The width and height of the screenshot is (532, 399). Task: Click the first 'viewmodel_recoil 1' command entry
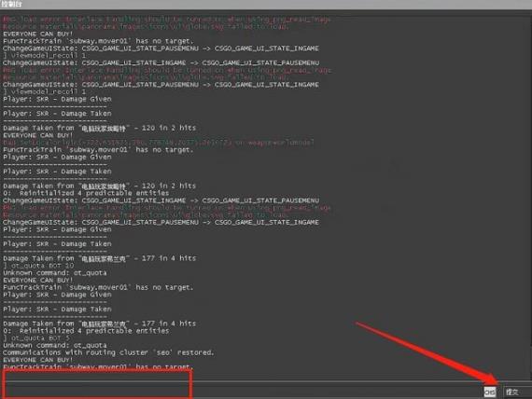pyautogui.click(x=45, y=56)
